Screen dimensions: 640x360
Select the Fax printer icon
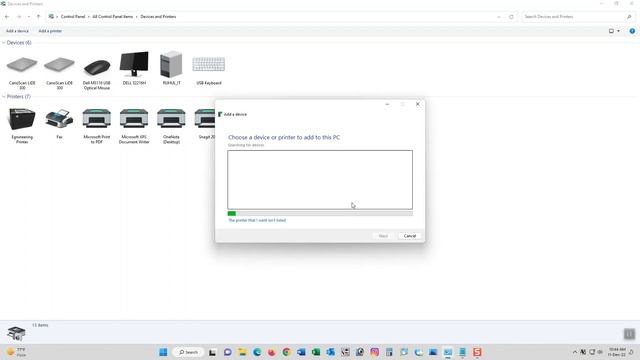[x=60, y=124]
